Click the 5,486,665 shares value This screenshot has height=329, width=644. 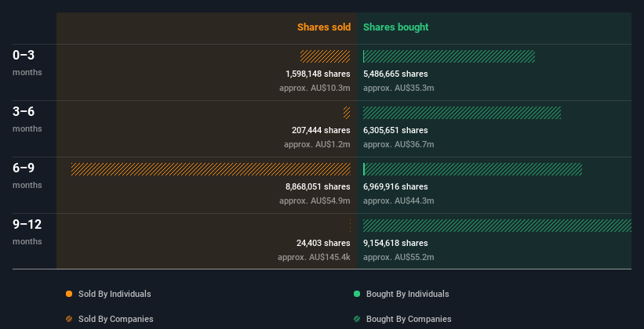pos(395,74)
